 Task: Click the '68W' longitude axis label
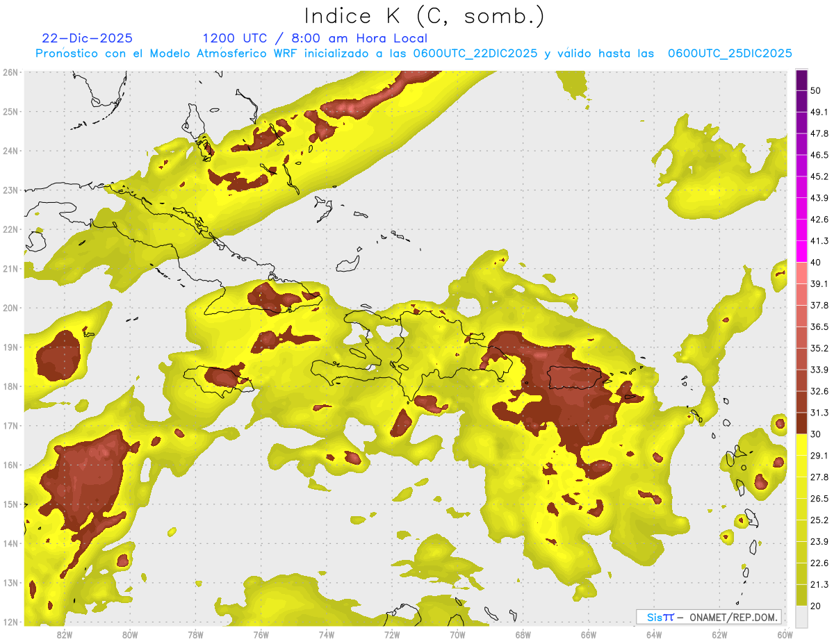click(x=523, y=635)
